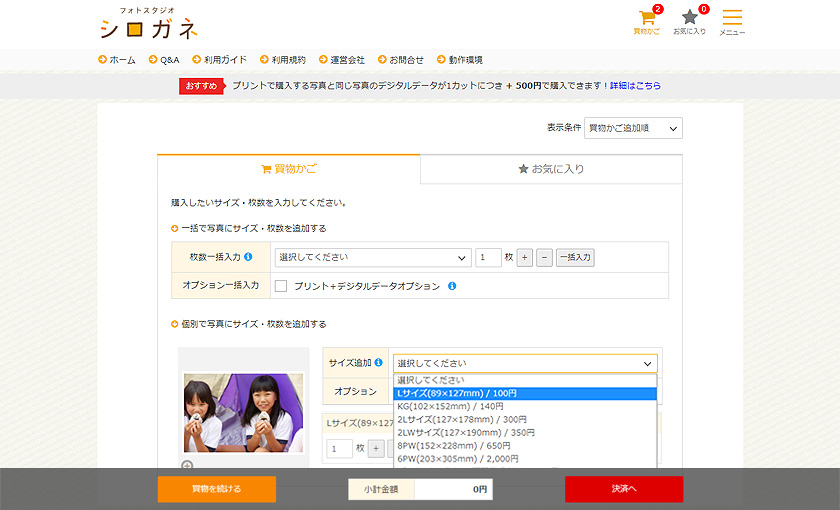Go to ホーム in the navigation bar
Viewport: 840px width, 510px height.
pos(117,60)
